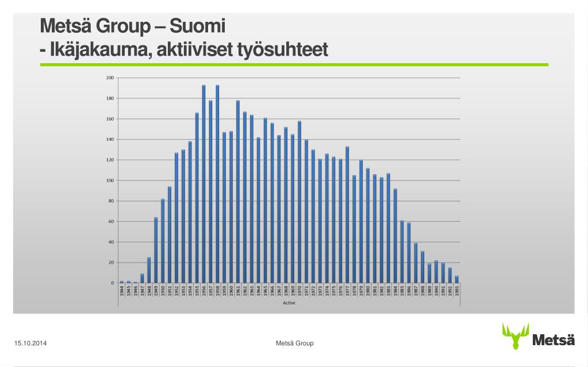Select the bar for year 1977
The width and height of the screenshot is (588, 367).
pos(348,215)
